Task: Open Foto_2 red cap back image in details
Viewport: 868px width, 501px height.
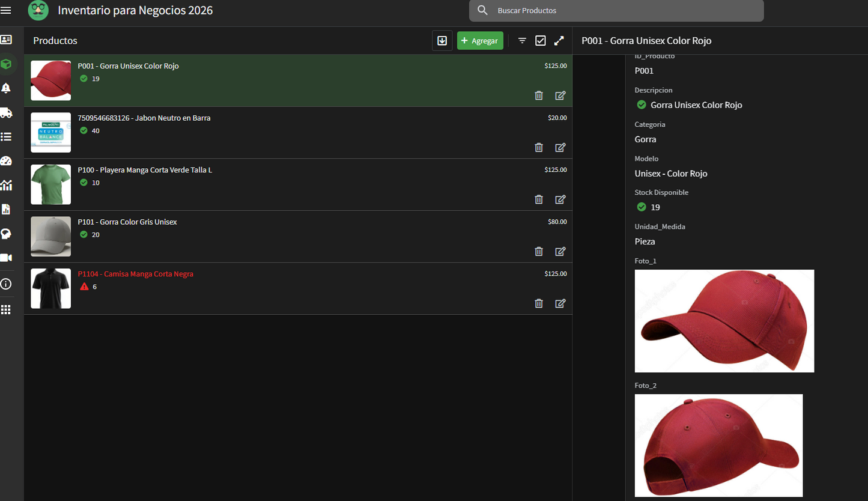Action: point(719,445)
